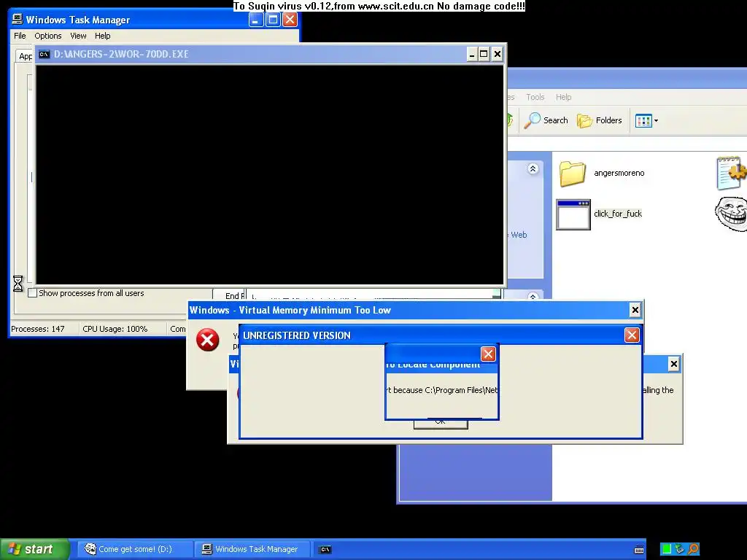747x560 pixels.
Task: Click the Web link in Explorer's side panel
Action: coord(519,235)
